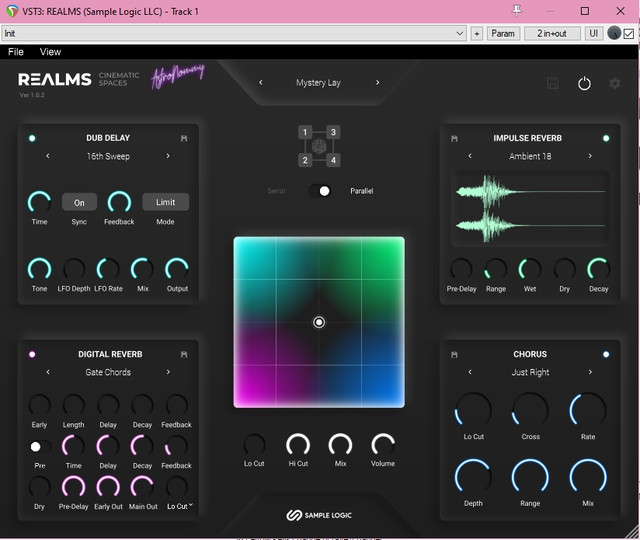This screenshot has height=540, width=640.
Task: Previous Dub Delay preset arrow
Action: coord(48,156)
